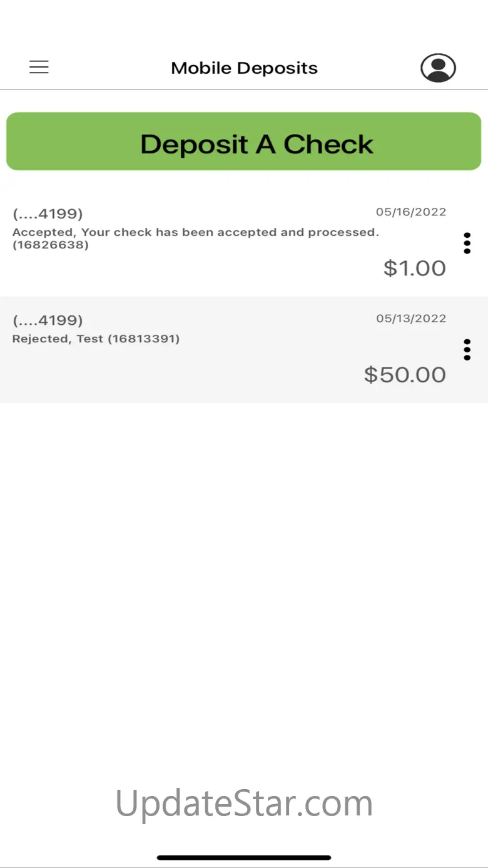The width and height of the screenshot is (488, 868).
Task: Tap the confirmation number (16826638)
Action: pos(51,245)
